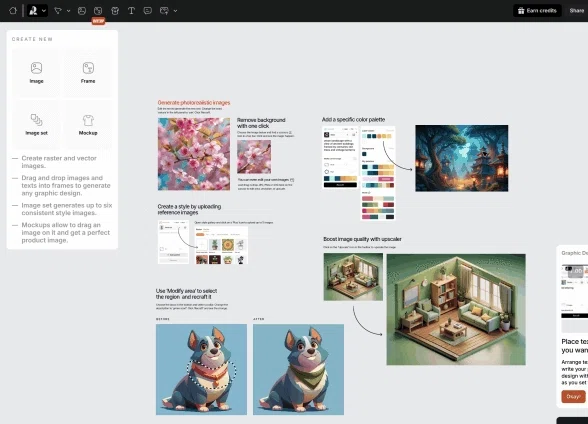
Task: Click the gift icon in Earn credits
Action: point(521,11)
